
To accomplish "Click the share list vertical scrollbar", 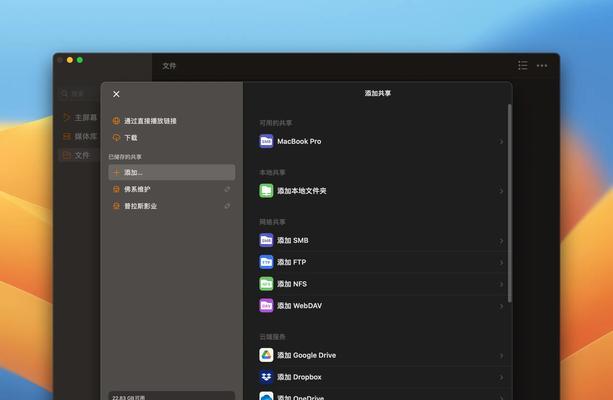I will [x=509, y=203].
